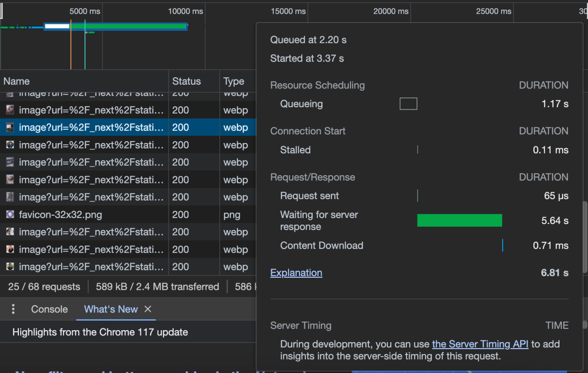Sort requests by the Name column

coord(17,81)
